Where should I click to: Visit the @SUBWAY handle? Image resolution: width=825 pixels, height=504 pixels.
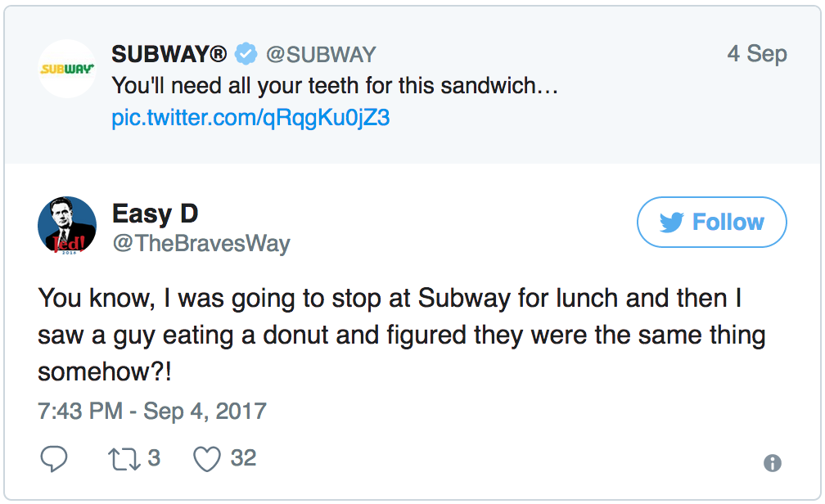(320, 55)
